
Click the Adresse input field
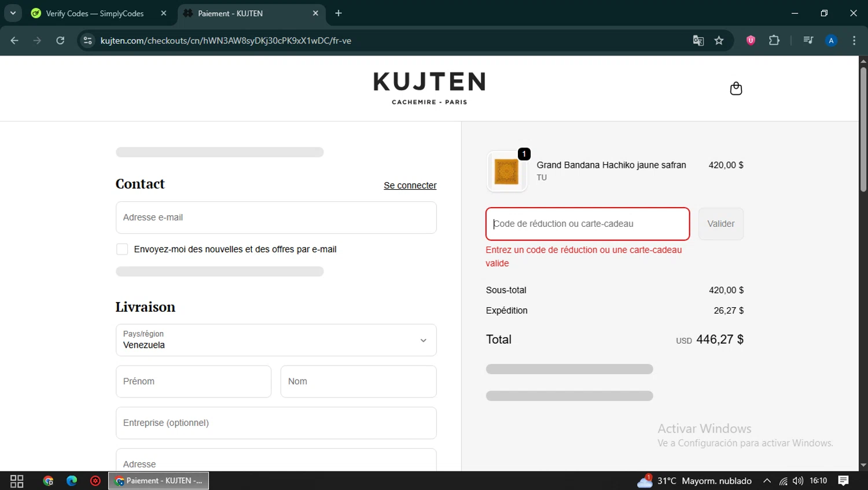pyautogui.click(x=276, y=461)
